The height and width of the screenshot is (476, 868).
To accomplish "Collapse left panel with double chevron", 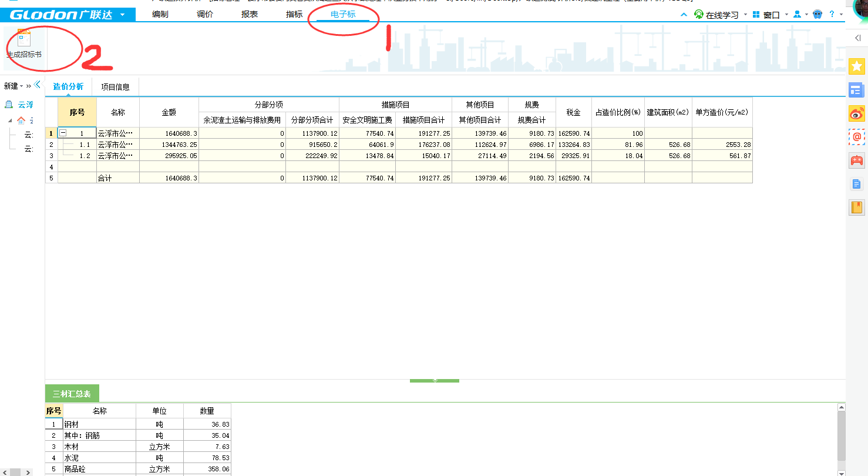I will point(37,85).
